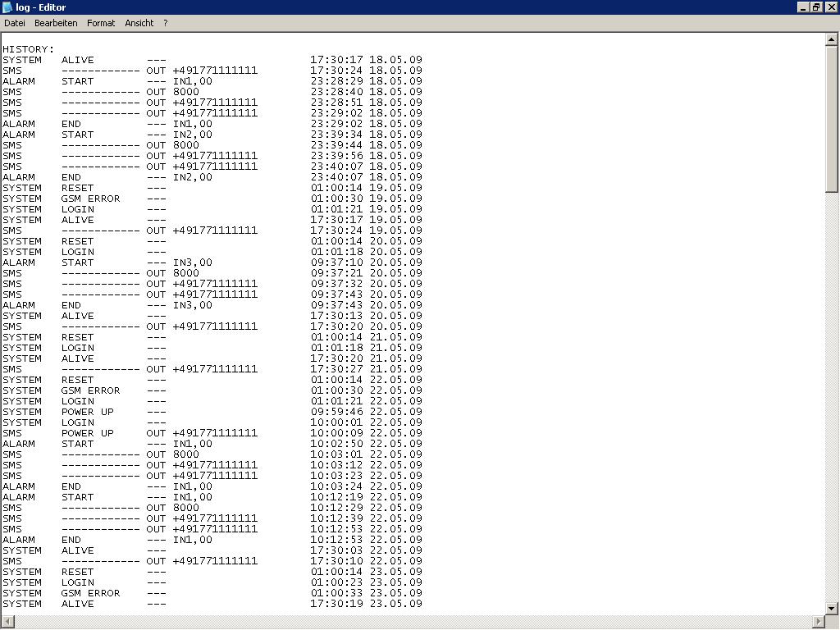Minimize the log Editor window

pyautogui.click(x=802, y=7)
